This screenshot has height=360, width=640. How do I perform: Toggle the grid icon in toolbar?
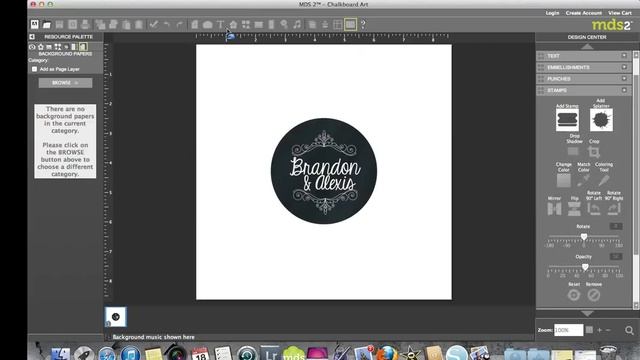[x=337, y=24]
